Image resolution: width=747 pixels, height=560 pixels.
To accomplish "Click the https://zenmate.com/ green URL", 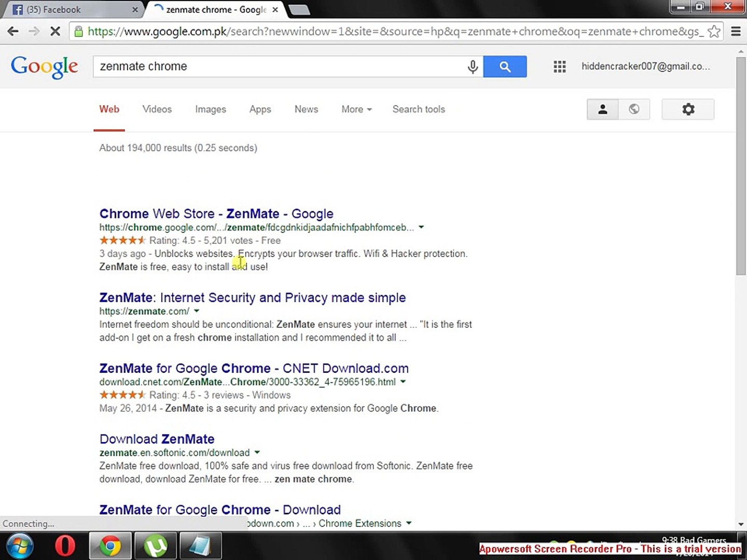I will (x=144, y=311).
